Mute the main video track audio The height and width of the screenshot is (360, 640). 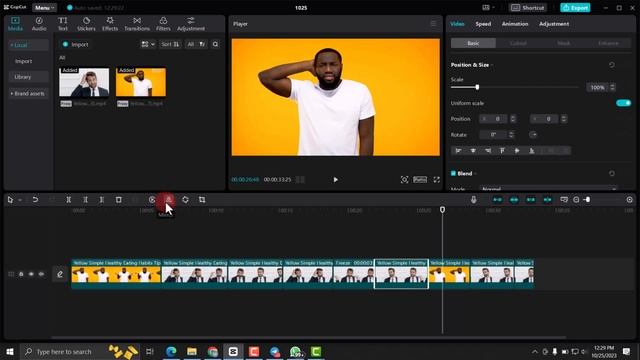pyautogui.click(x=41, y=274)
